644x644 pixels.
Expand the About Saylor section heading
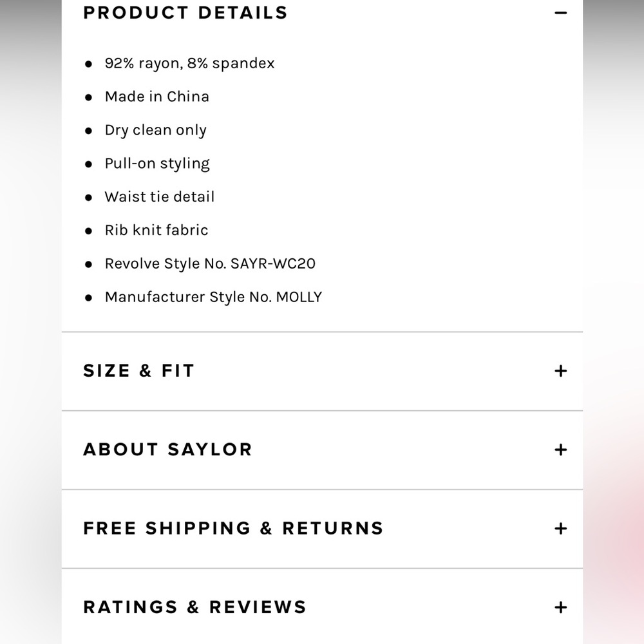click(167, 450)
